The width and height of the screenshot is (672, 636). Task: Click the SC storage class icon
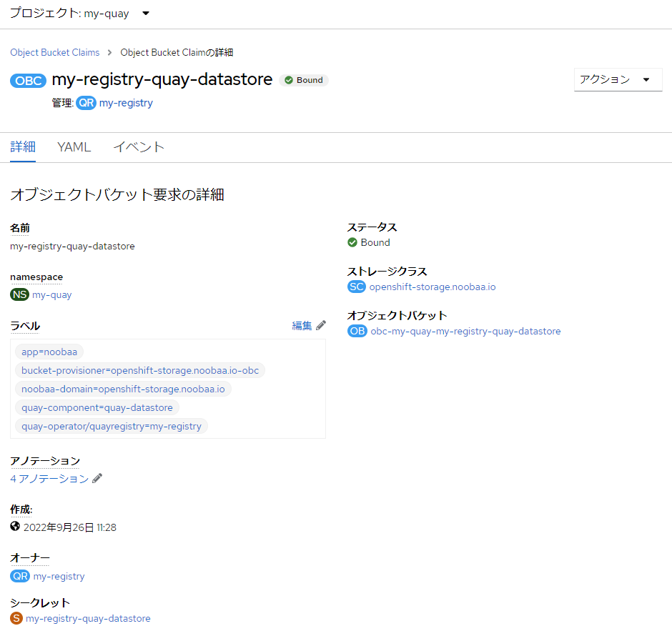point(356,287)
